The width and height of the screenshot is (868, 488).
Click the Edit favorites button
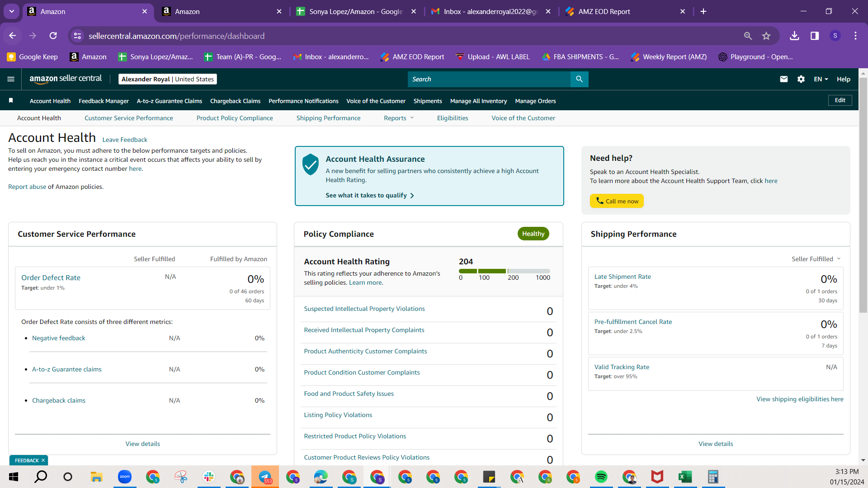click(x=840, y=100)
